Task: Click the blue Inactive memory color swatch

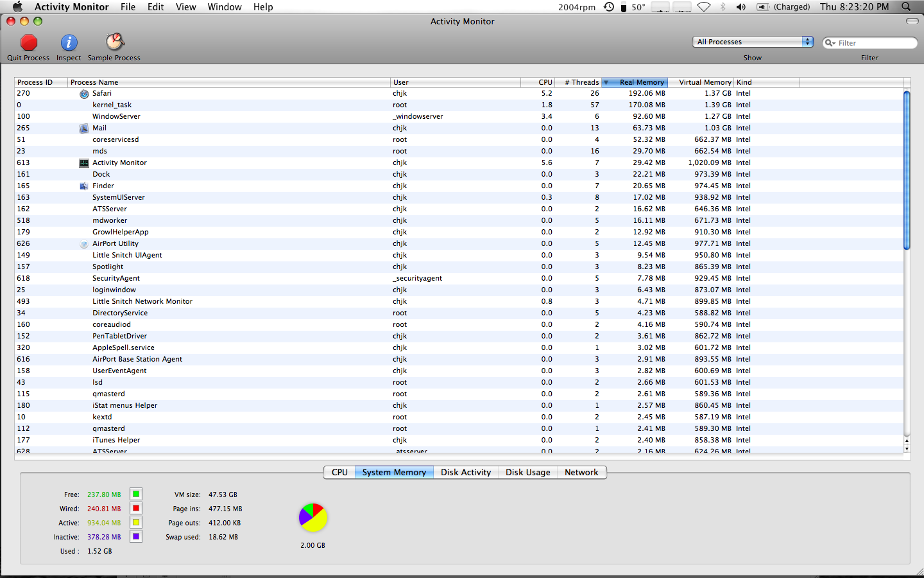Action: [136, 536]
